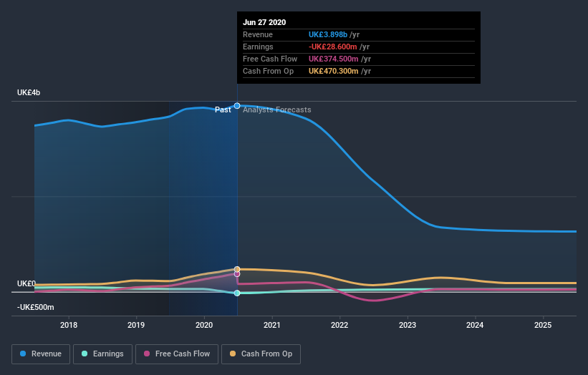Select the Cash From Op orange data point marker
Screen dimensions: 588x375
(x=237, y=269)
